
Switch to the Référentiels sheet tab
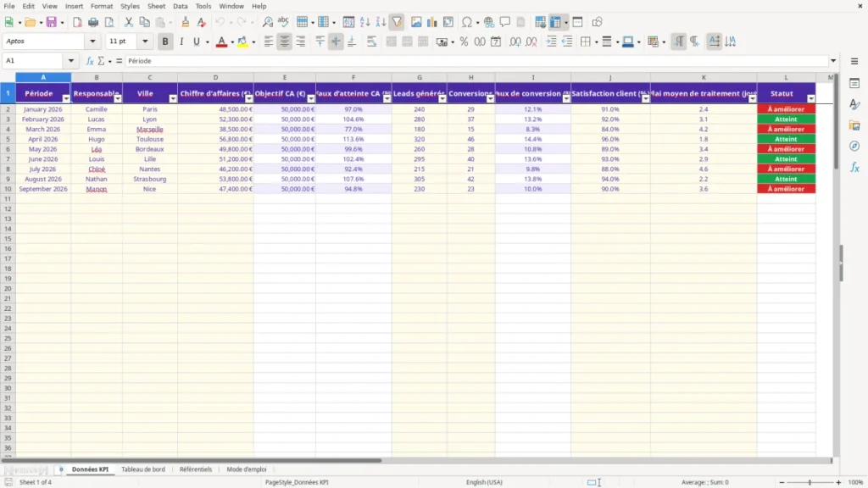pos(196,469)
